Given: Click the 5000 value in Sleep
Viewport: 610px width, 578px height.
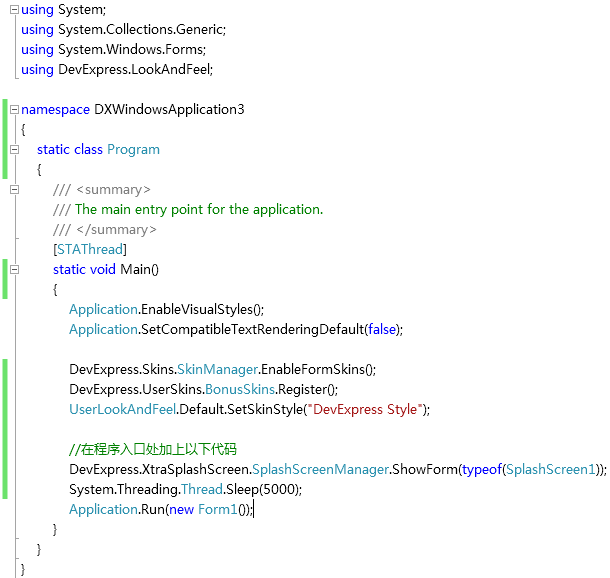Looking at the screenshot, I should click(277, 489).
